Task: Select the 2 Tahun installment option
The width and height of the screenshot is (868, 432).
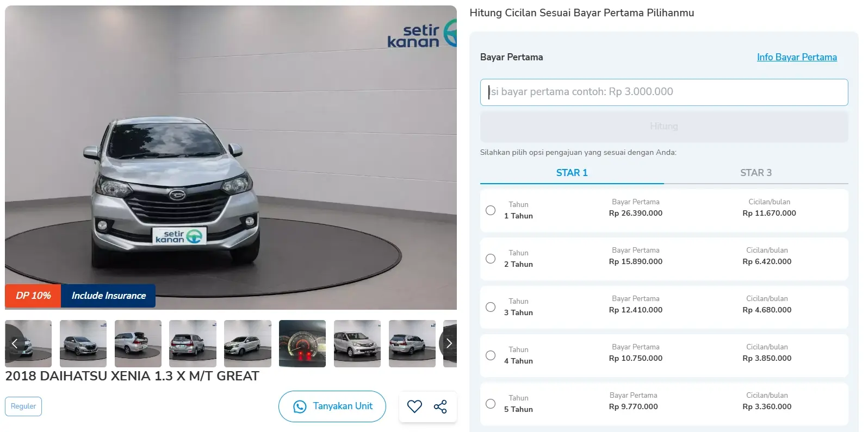Action: [x=491, y=259]
